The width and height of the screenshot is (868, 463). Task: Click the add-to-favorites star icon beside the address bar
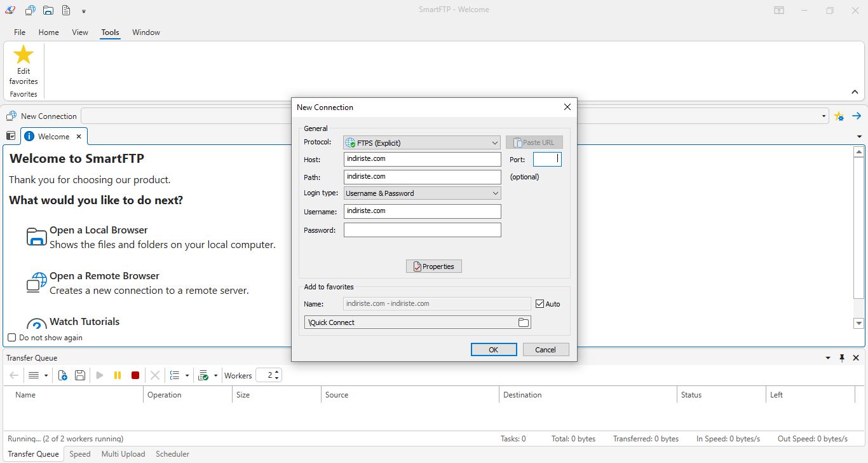(839, 116)
